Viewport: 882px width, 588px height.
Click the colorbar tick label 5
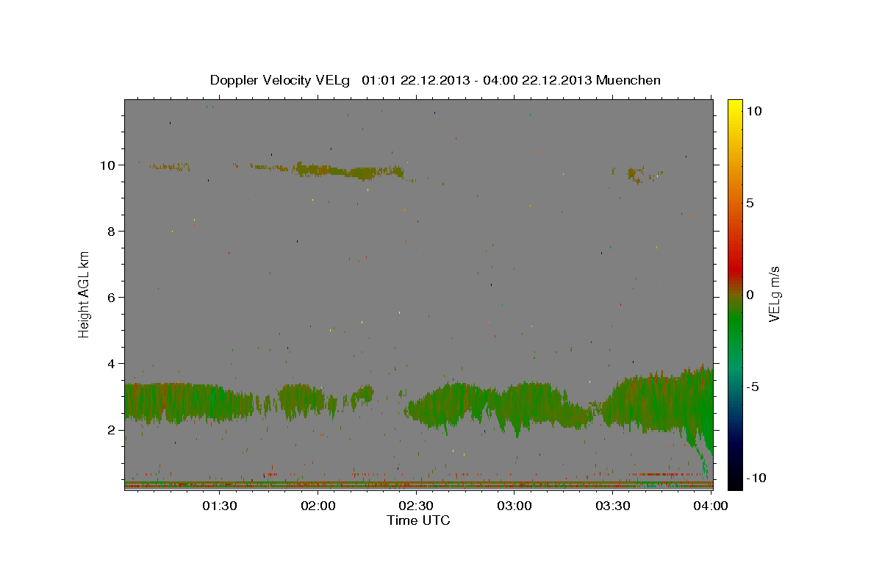[750, 203]
